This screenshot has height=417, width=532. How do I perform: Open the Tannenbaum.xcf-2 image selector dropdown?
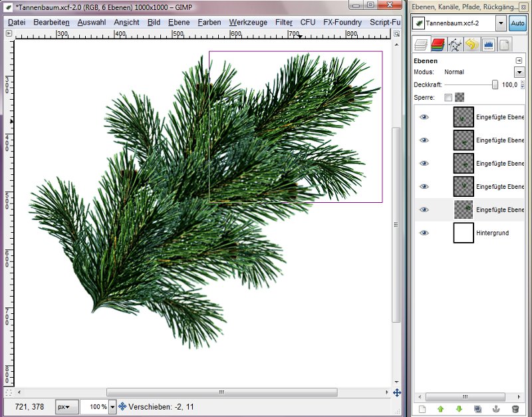[x=500, y=23]
